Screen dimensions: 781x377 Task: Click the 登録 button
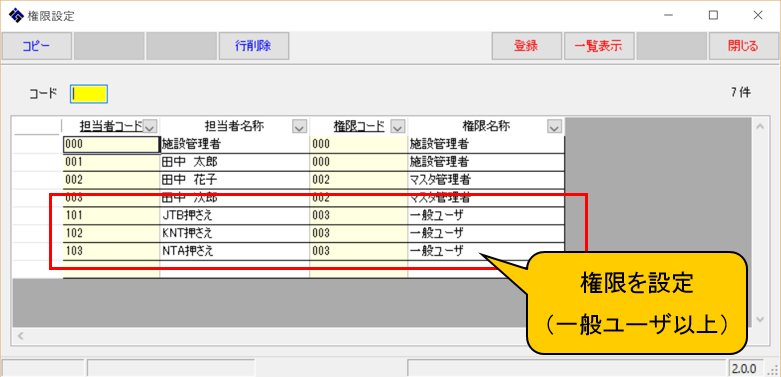[526, 46]
